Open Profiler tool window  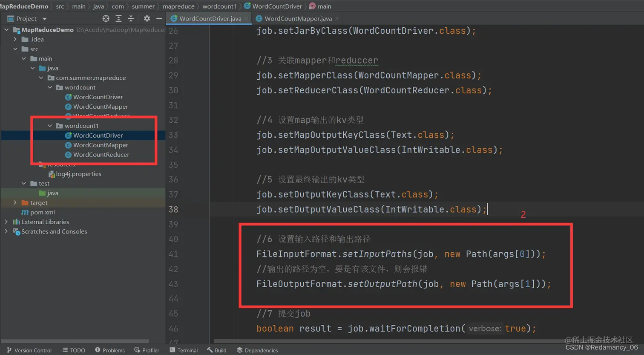click(147, 350)
